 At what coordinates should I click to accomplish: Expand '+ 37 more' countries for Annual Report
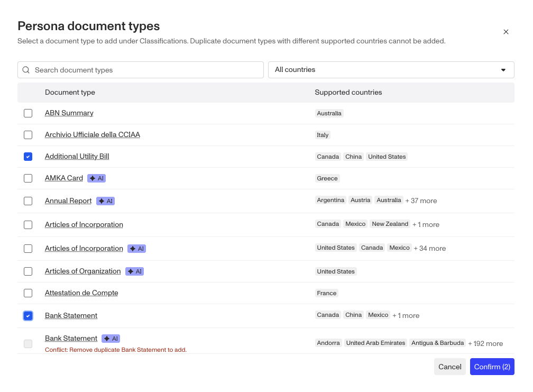(x=421, y=201)
